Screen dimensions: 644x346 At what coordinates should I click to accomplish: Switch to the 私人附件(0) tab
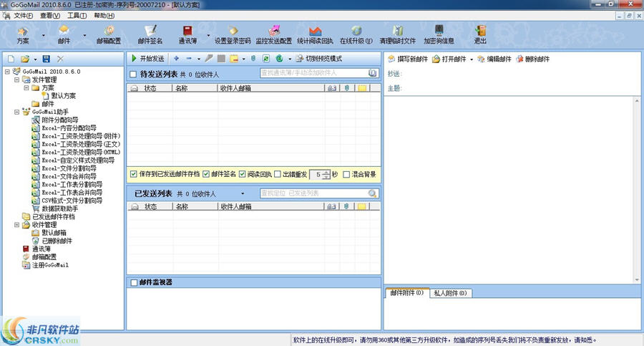[x=451, y=293]
